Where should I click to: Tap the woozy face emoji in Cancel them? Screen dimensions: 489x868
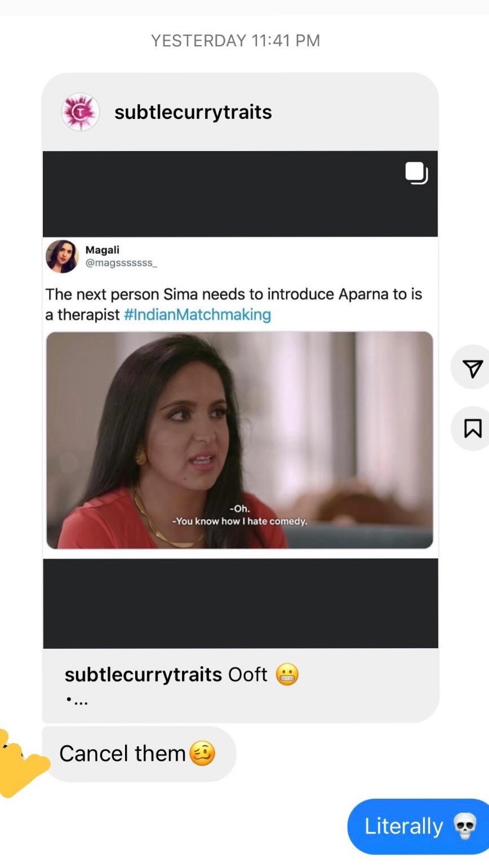(202, 754)
